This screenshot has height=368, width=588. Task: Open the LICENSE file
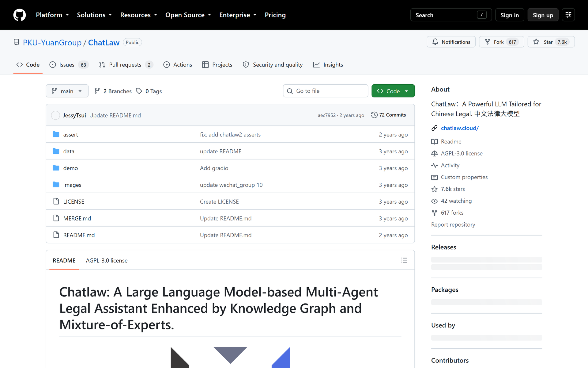(x=73, y=201)
